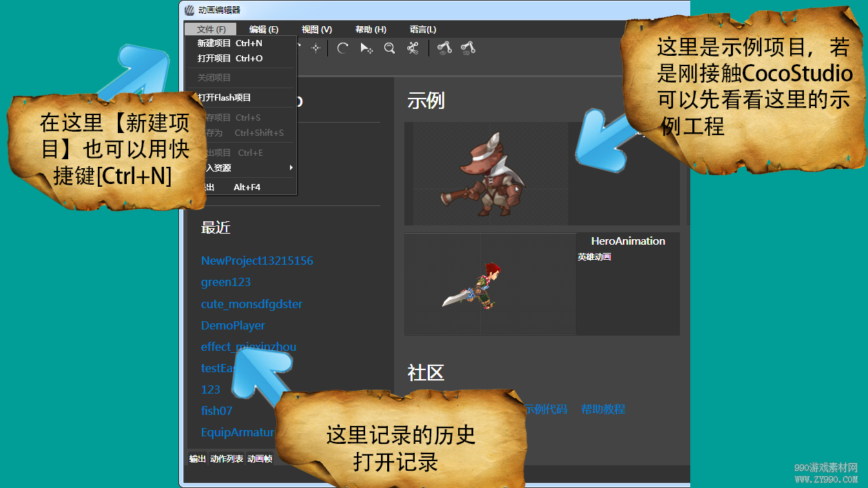This screenshot has height=488, width=868.
Task: Switch to the 输出 tab
Action: point(198,458)
